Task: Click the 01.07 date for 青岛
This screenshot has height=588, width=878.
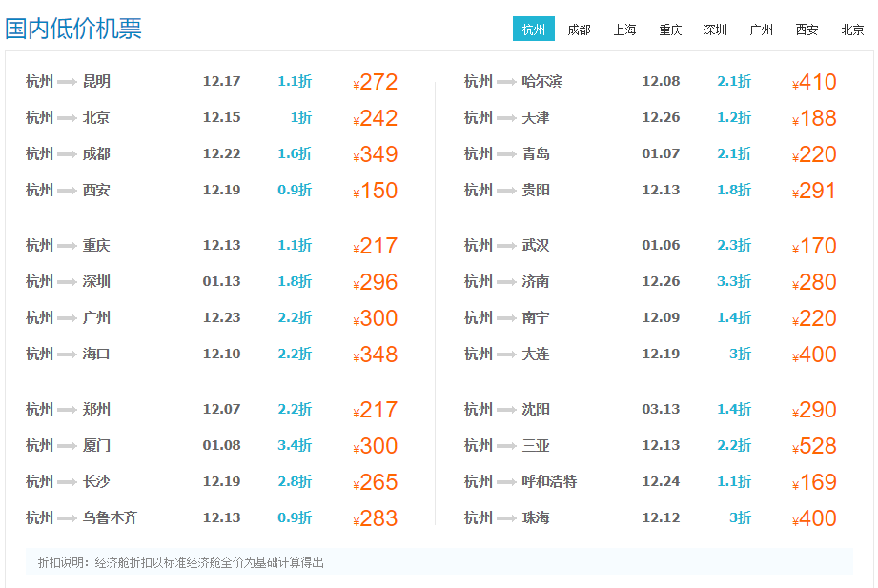Action: (661, 153)
